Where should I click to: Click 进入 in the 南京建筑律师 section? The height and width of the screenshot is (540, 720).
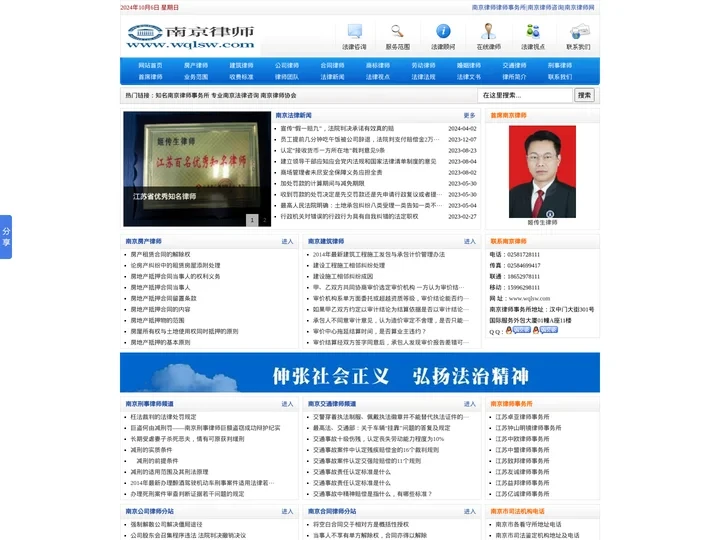pos(469,242)
